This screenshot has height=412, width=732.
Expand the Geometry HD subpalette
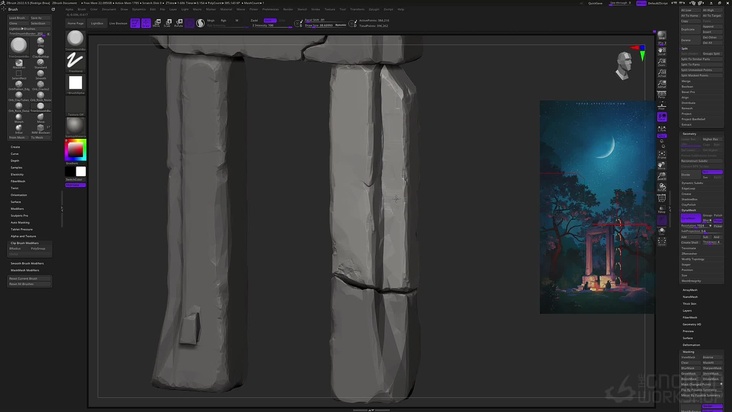(691, 324)
